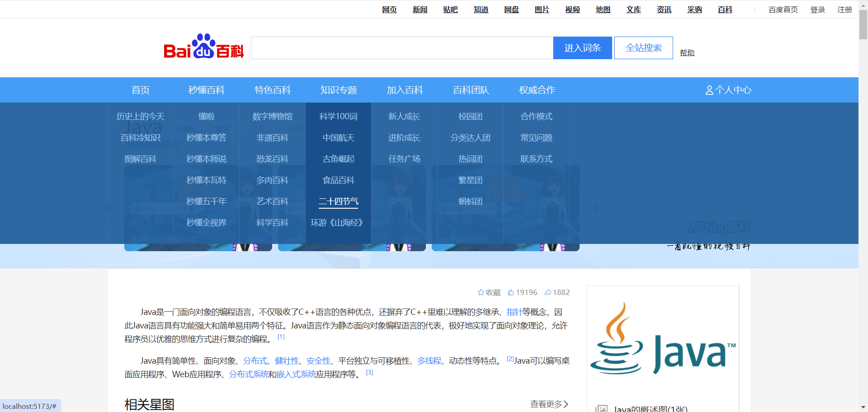The height and width of the screenshot is (412, 868).
Task: Click the scrollbar down arrow
Action: 863,408
